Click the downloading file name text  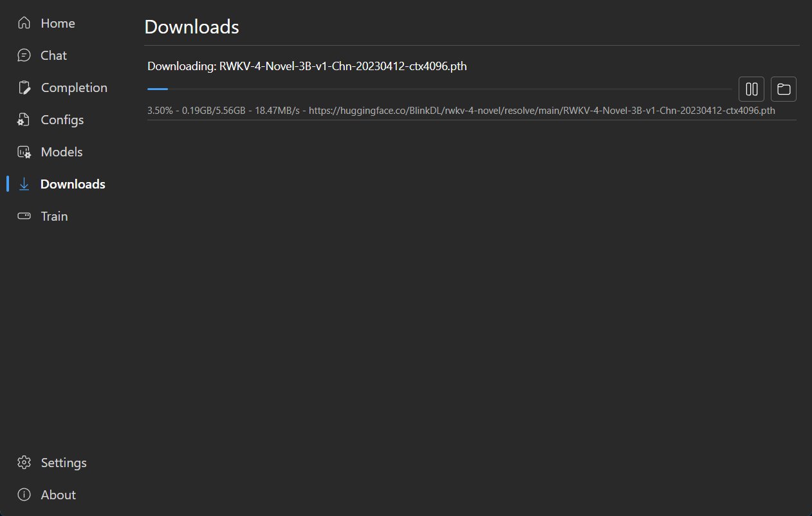pyautogui.click(x=343, y=66)
